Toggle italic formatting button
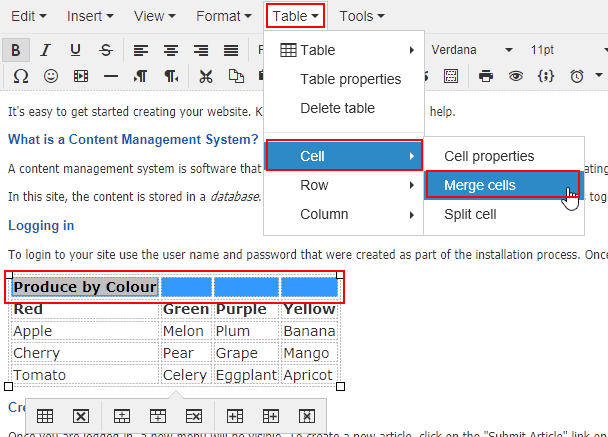The width and height of the screenshot is (608, 437). [46, 50]
